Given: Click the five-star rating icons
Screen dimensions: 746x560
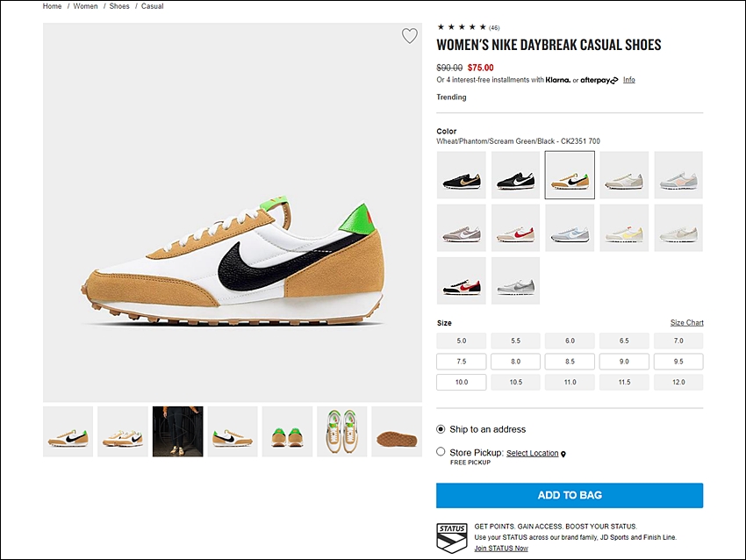Looking at the screenshot, I should point(462,27).
